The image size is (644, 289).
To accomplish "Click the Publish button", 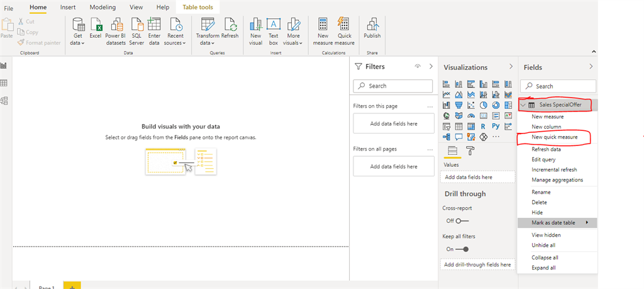I will [x=372, y=29].
